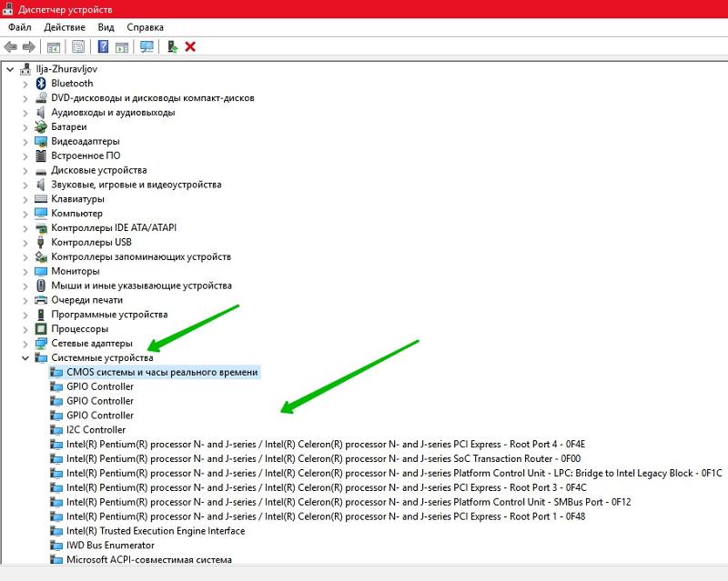Select the I2C Controller device
This screenshot has height=581, width=728.
[x=96, y=430]
